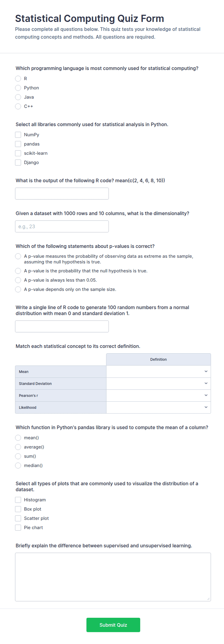Check the Django option
224x644 pixels.
[x=18, y=163]
